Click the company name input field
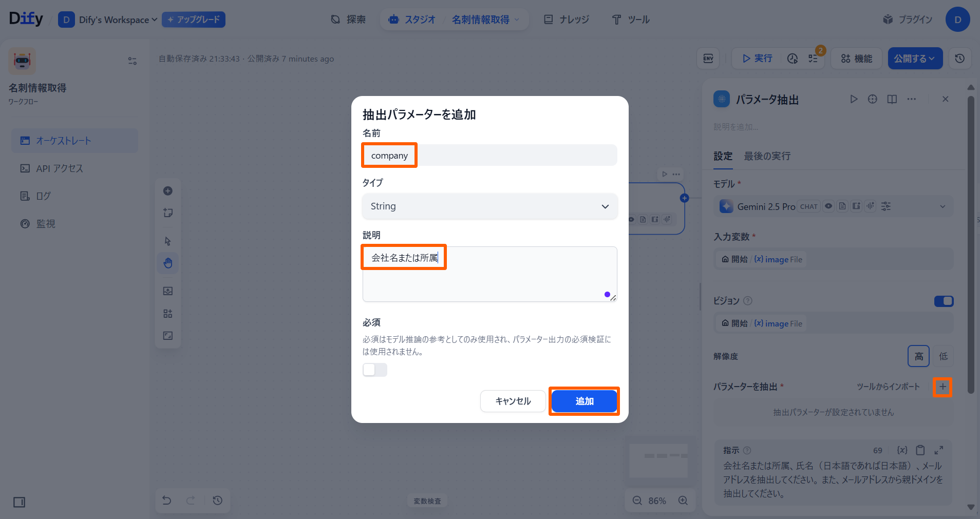Image resolution: width=980 pixels, height=519 pixels. (x=488, y=155)
